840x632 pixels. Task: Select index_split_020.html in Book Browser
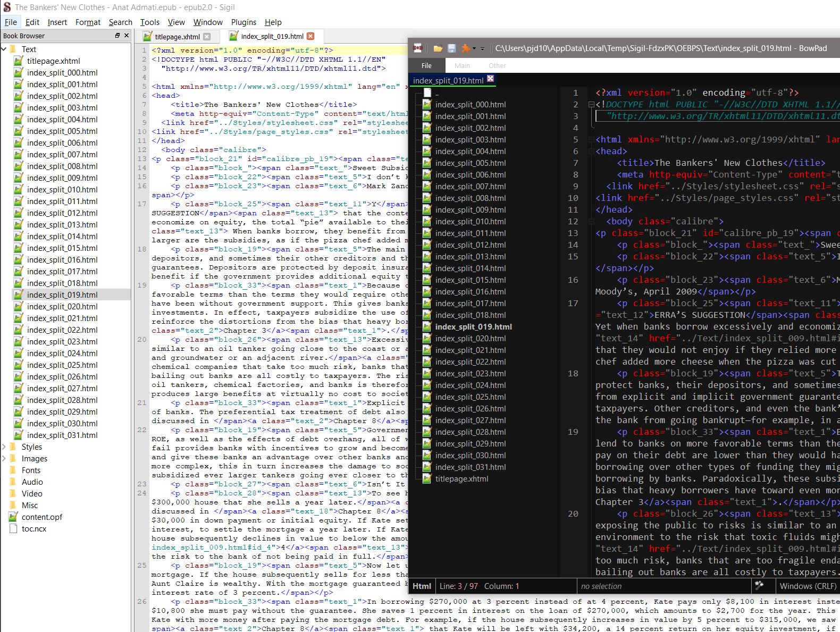click(x=62, y=306)
